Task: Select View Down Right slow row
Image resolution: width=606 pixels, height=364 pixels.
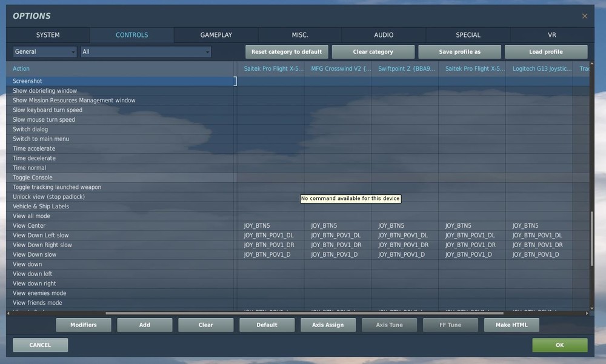Action: click(x=119, y=245)
